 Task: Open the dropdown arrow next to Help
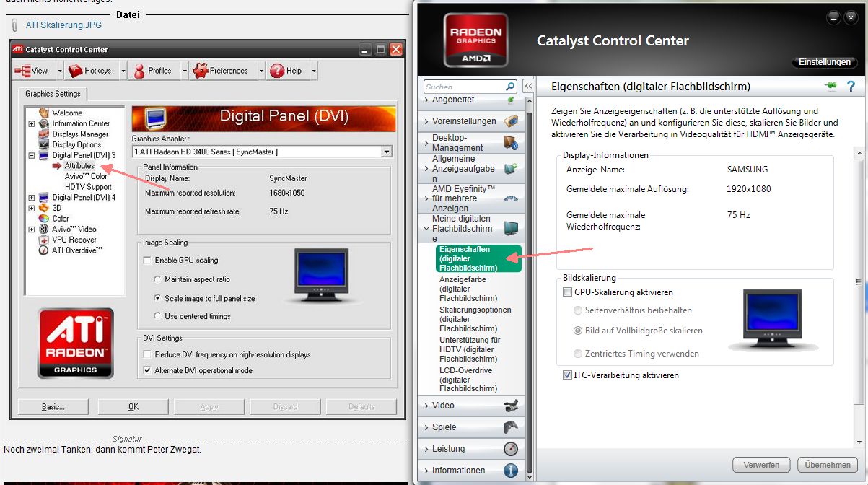click(x=312, y=71)
